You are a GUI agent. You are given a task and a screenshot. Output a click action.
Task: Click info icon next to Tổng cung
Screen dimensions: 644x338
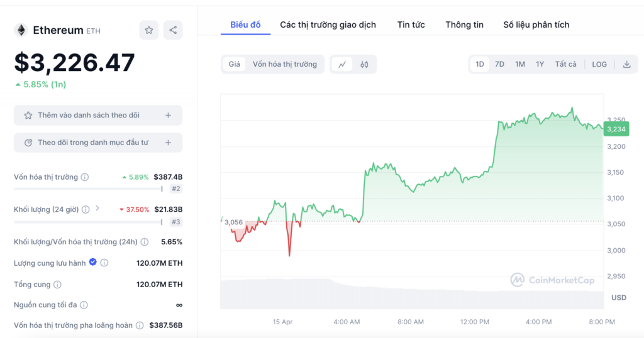click(57, 284)
